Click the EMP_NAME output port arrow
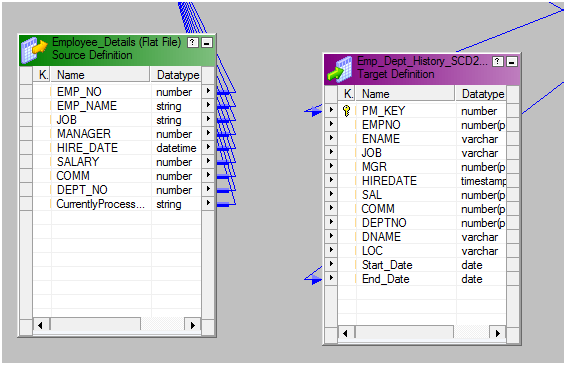 208,105
